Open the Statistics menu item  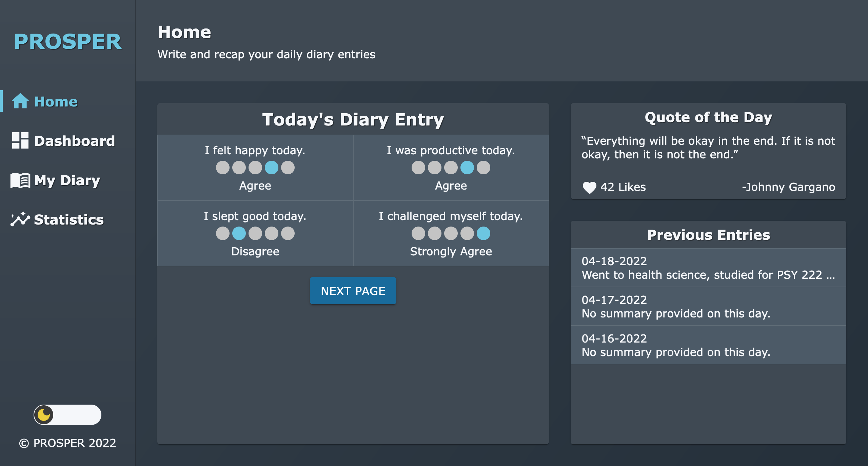coord(57,219)
